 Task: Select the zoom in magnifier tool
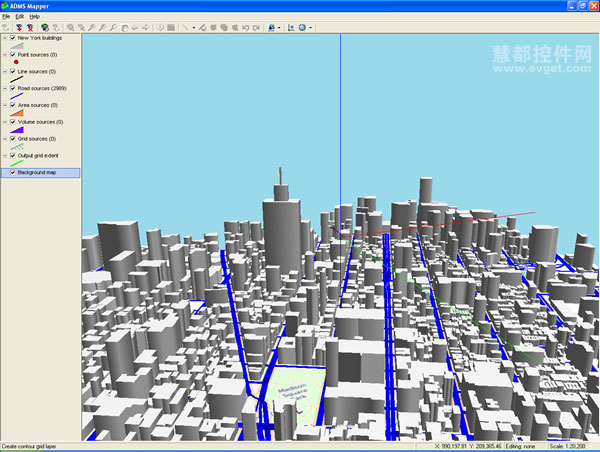70,28
